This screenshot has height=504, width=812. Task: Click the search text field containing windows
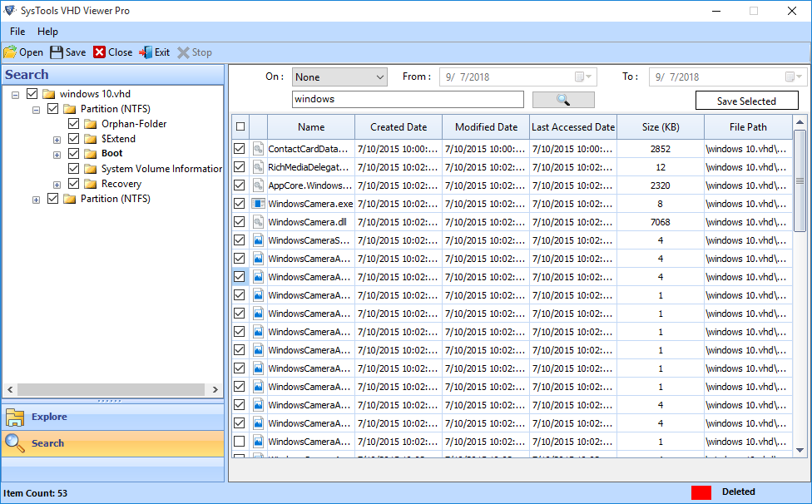(408, 99)
